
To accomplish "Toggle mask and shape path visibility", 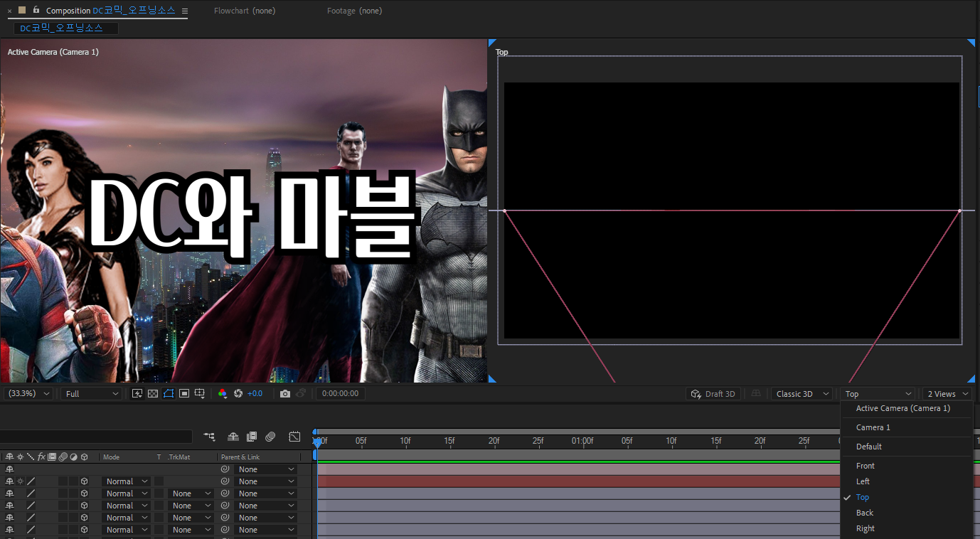I will [x=169, y=393].
